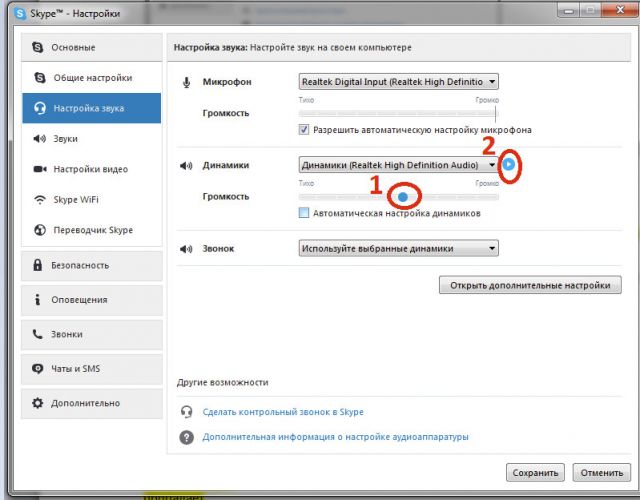
Task: Click the Другие возможности heading
Action: [x=222, y=382]
